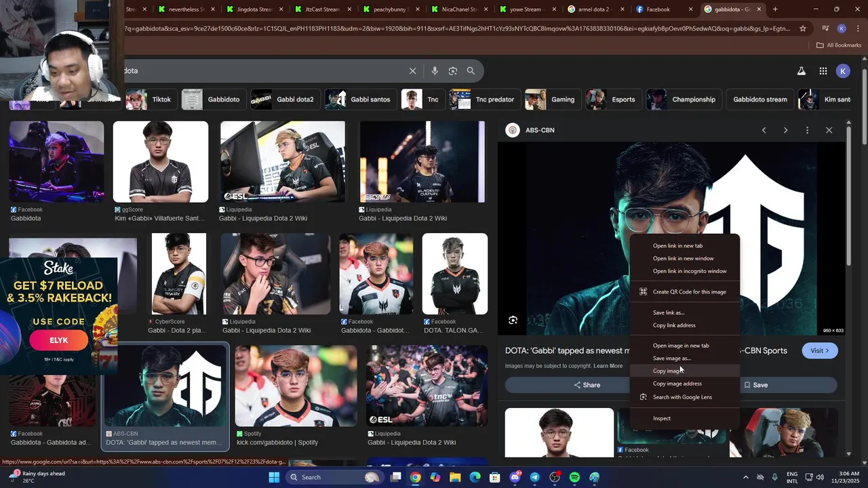868x488 pixels.
Task: Click the magnifier search submit icon
Action: click(x=471, y=70)
